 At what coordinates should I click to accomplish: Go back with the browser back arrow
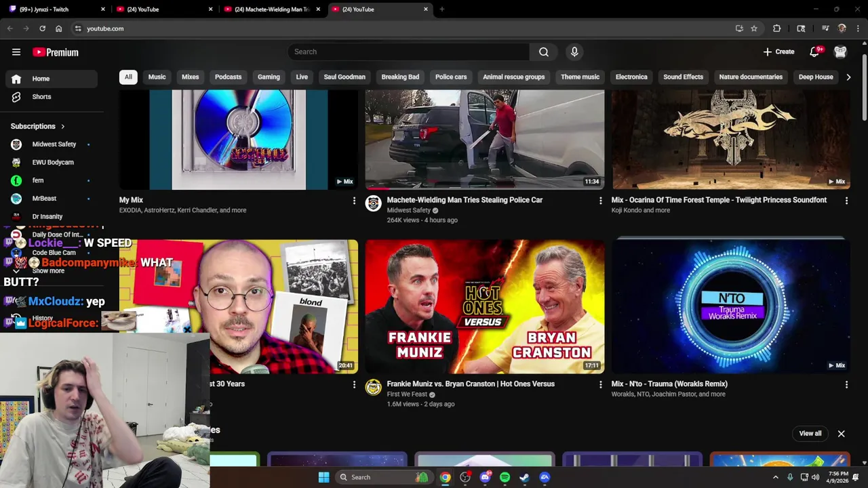point(9,28)
